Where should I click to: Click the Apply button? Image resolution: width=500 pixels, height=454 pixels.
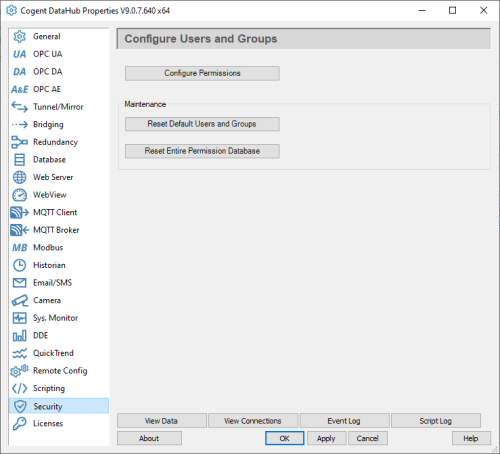point(326,438)
